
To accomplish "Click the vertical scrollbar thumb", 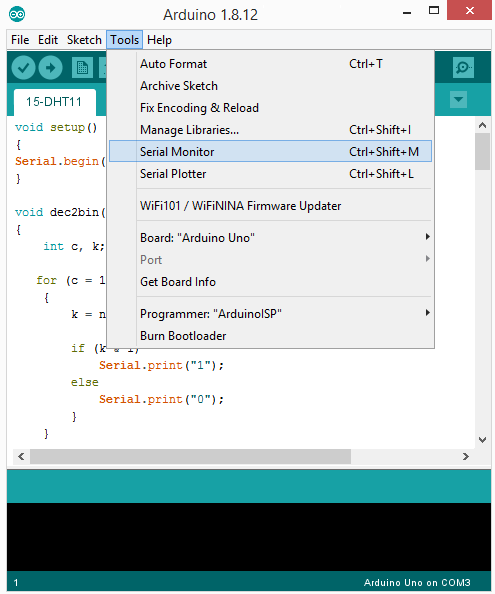I will [482, 152].
